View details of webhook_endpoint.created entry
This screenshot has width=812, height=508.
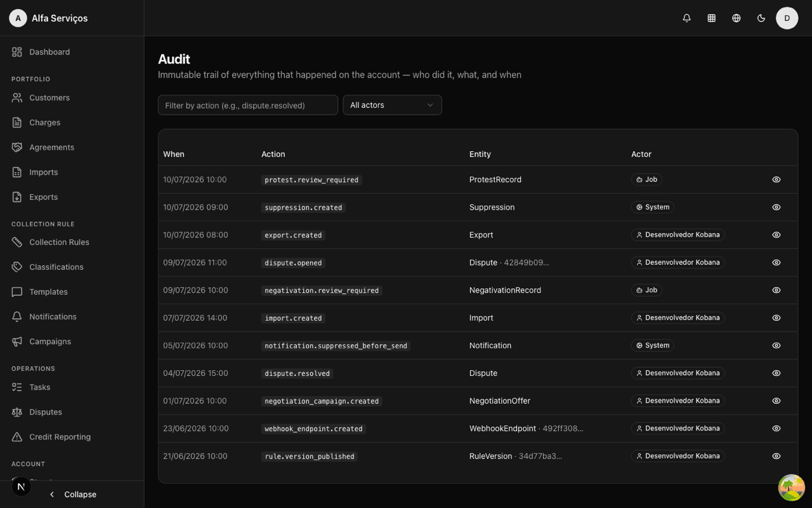tap(776, 429)
